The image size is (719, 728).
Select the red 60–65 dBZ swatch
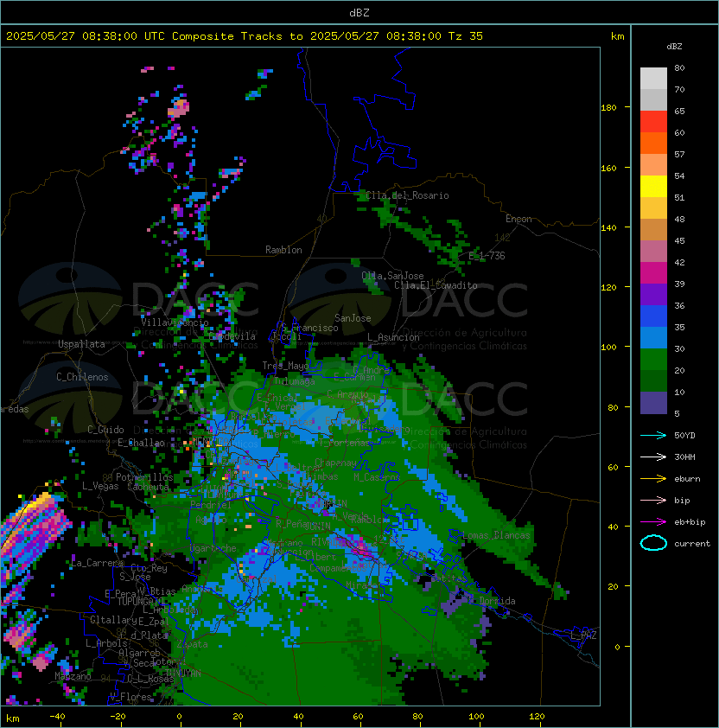click(653, 122)
